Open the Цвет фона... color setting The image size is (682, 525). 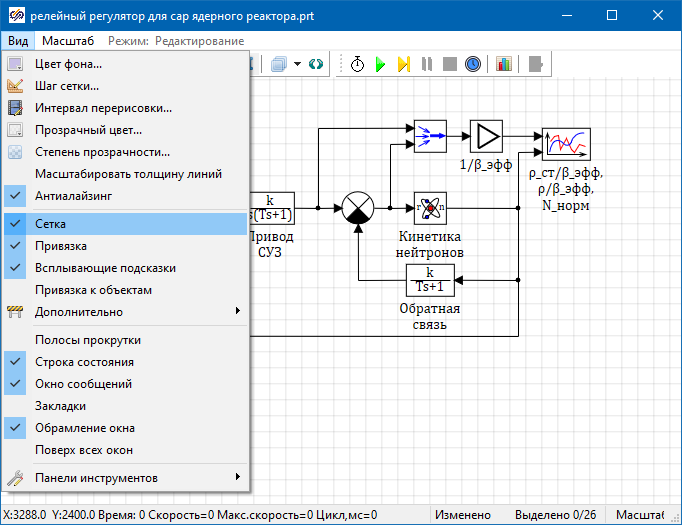coord(68,64)
